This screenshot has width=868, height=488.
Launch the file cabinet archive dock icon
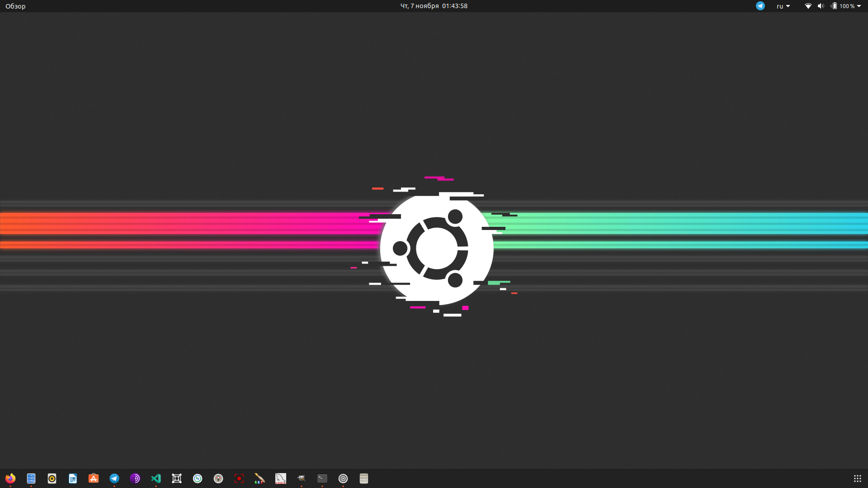[364, 479]
